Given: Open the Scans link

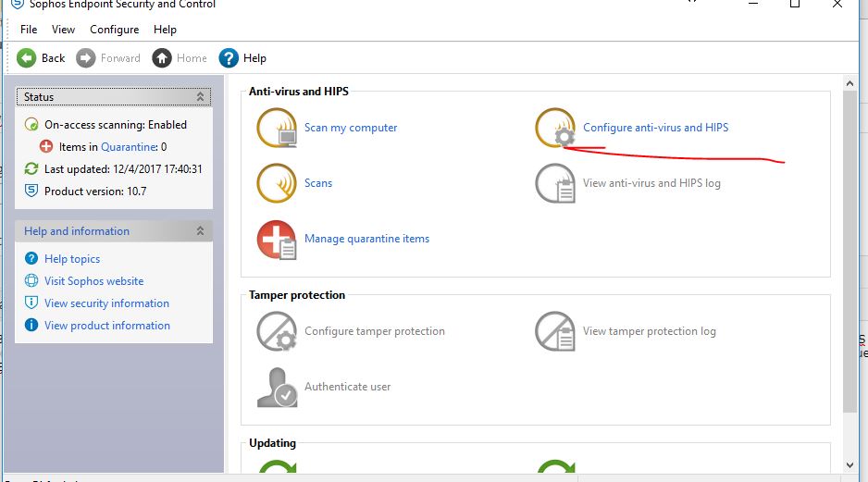Looking at the screenshot, I should pyautogui.click(x=318, y=183).
